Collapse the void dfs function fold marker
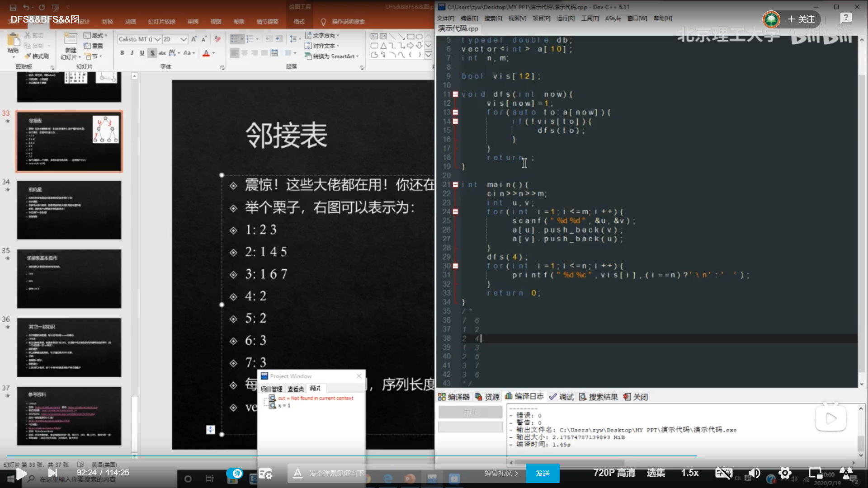Image resolution: width=868 pixels, height=488 pixels. 455,94
